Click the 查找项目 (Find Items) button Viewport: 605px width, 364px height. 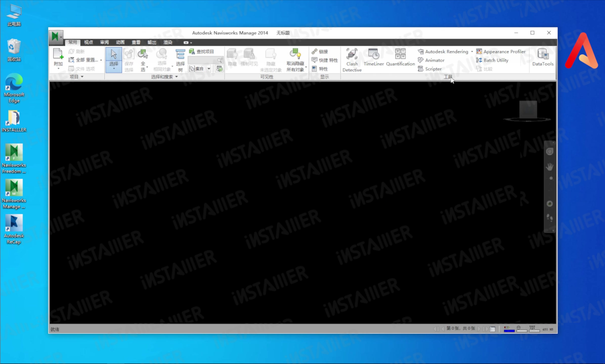pos(202,52)
